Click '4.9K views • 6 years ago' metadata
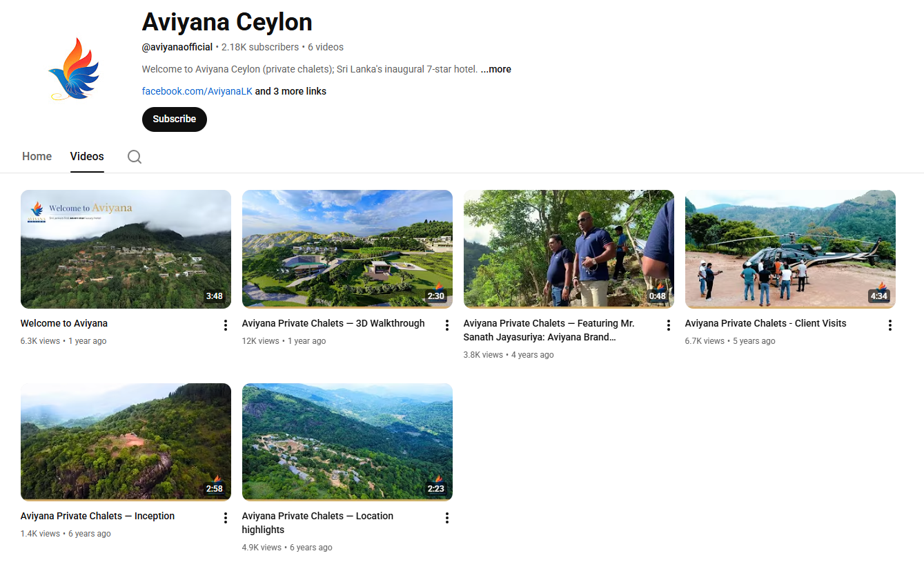 tap(287, 548)
